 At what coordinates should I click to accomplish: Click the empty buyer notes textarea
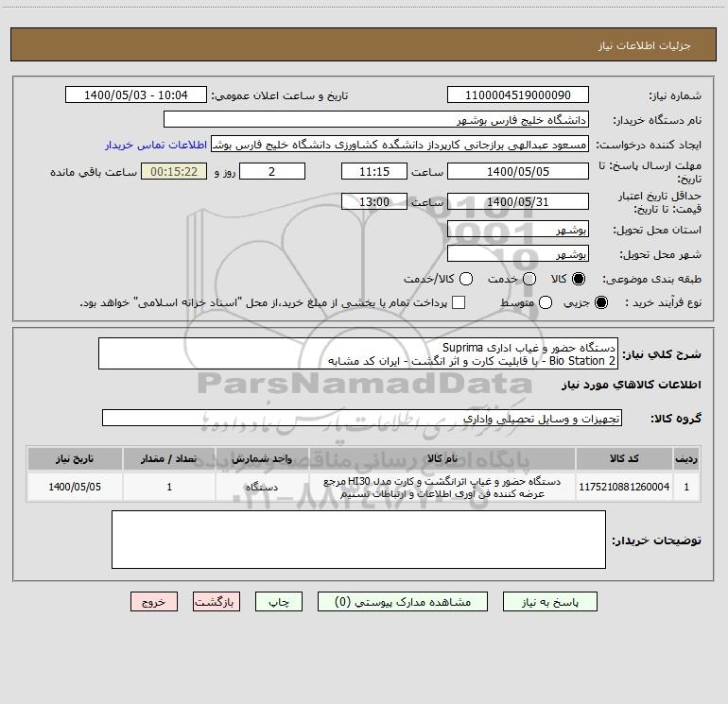(x=358, y=540)
